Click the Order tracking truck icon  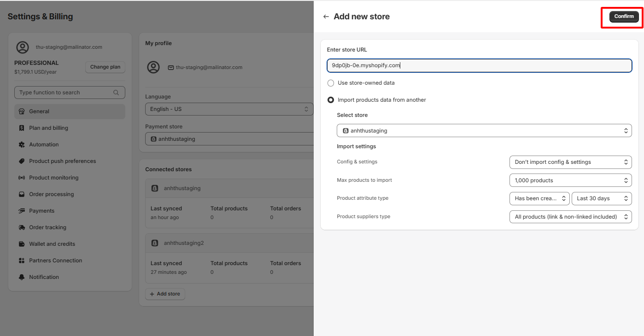[x=22, y=227]
